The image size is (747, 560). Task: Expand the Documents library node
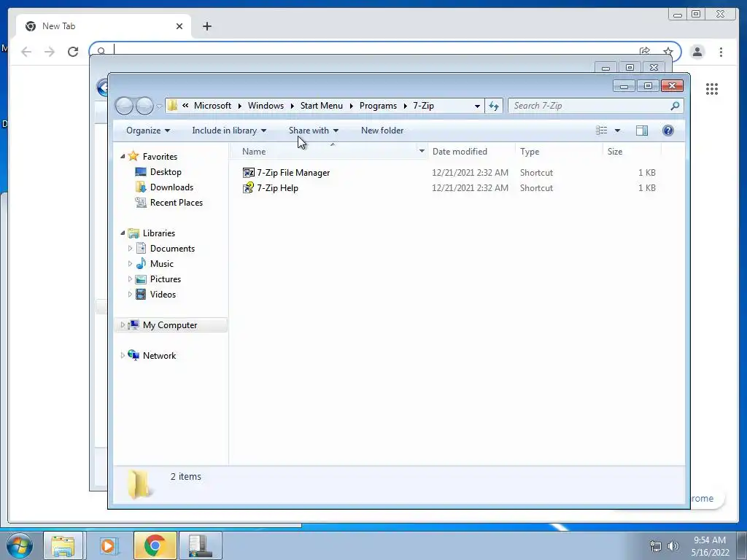click(130, 248)
